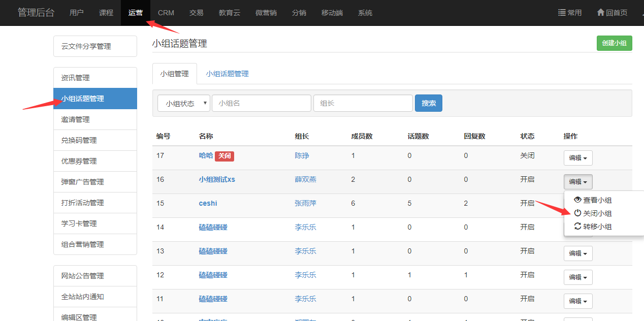Open the 小组状态 dropdown filter

point(183,103)
